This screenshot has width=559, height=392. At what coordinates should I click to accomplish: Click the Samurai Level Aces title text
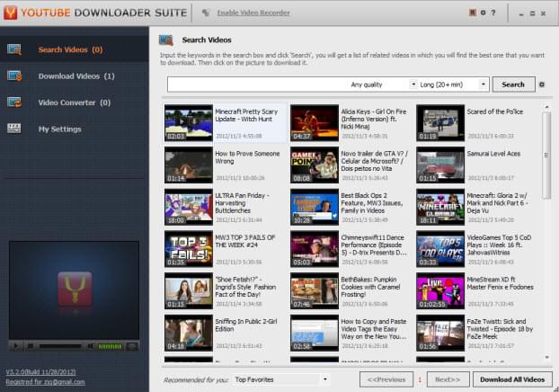tap(493, 154)
